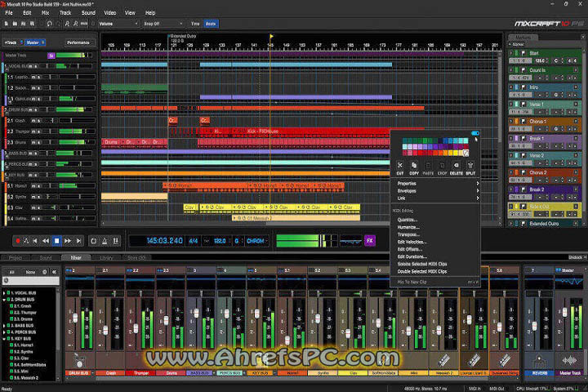Click the Master channel fader in mixer

pos(565,312)
